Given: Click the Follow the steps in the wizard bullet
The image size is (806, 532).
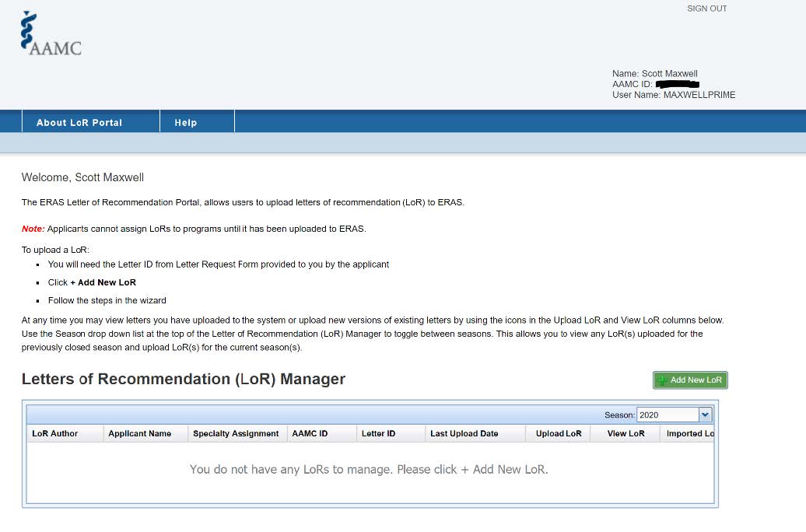Looking at the screenshot, I should (x=107, y=300).
